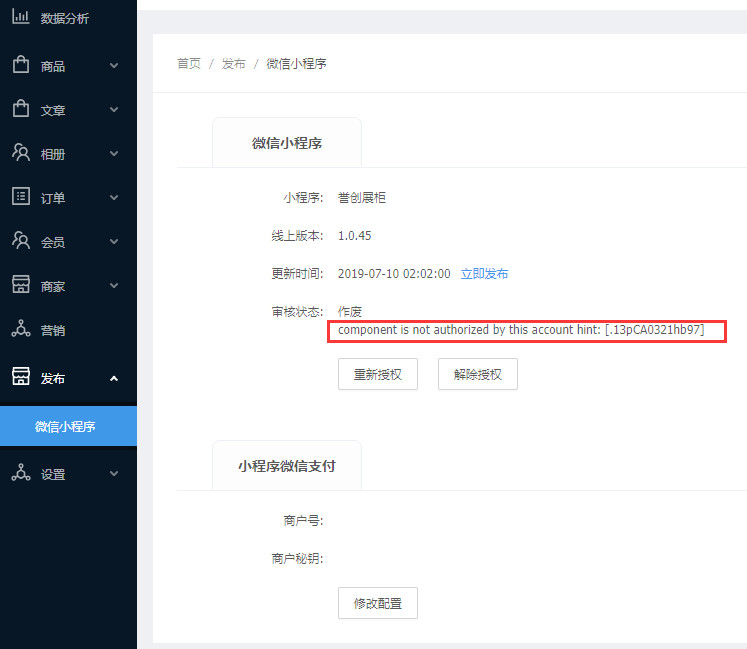Expand the 商品 menu chevron
747x649 pixels.
click(x=114, y=66)
